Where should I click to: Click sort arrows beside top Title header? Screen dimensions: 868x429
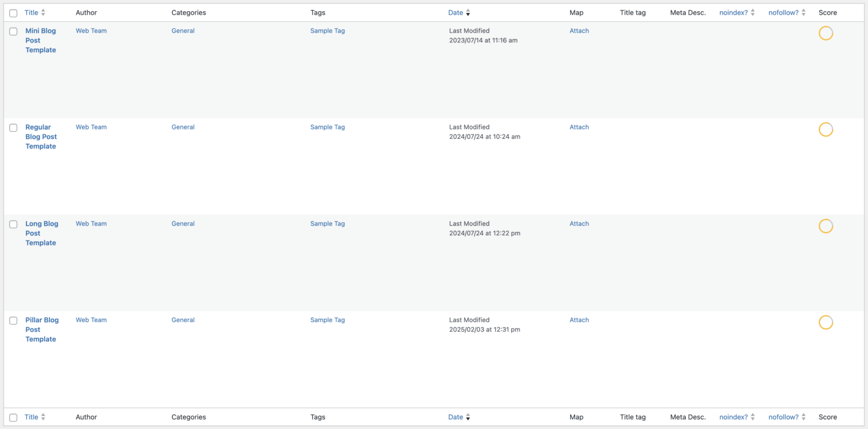tap(43, 13)
